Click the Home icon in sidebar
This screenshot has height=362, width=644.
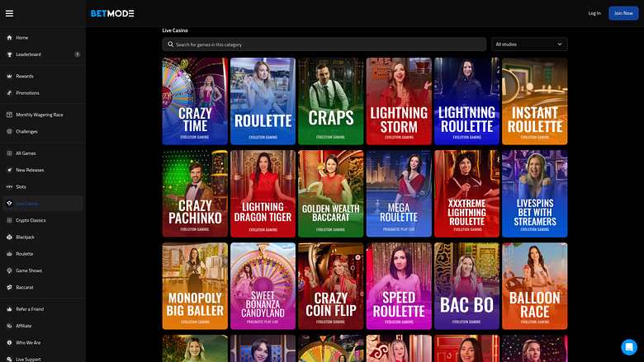9,38
